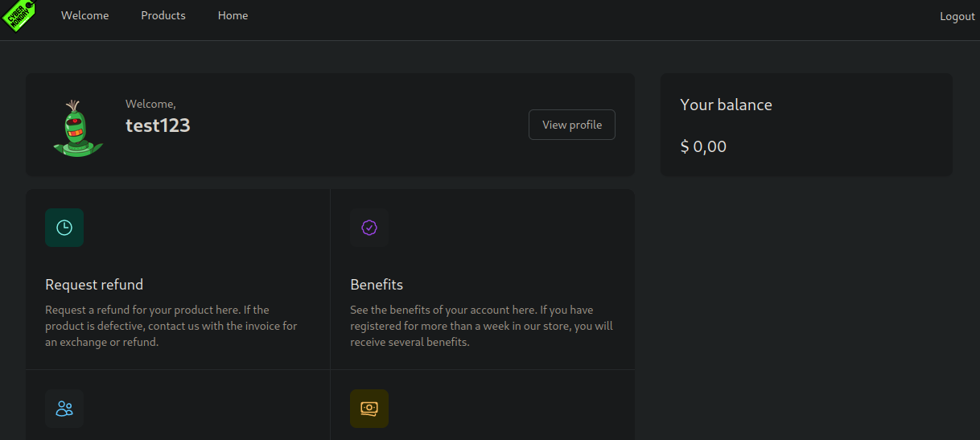Screen dimensions: 980x440
Task: Select Home in the top navigation
Action: tap(233, 16)
